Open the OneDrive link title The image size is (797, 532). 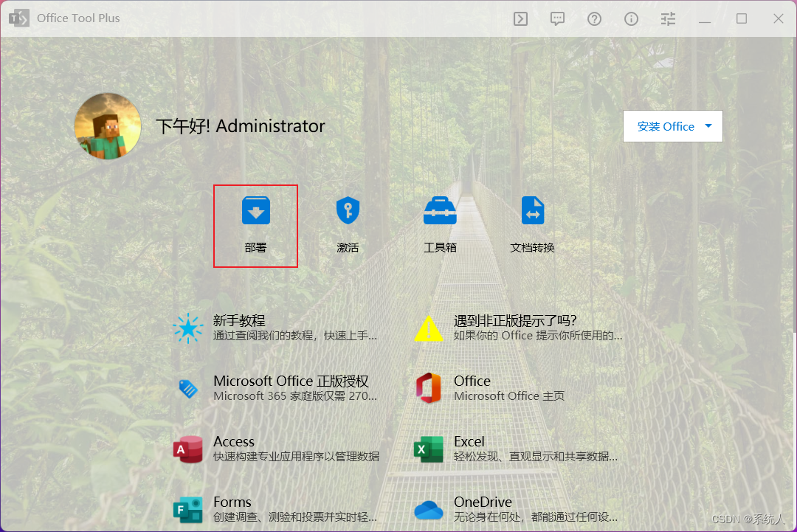point(483,502)
